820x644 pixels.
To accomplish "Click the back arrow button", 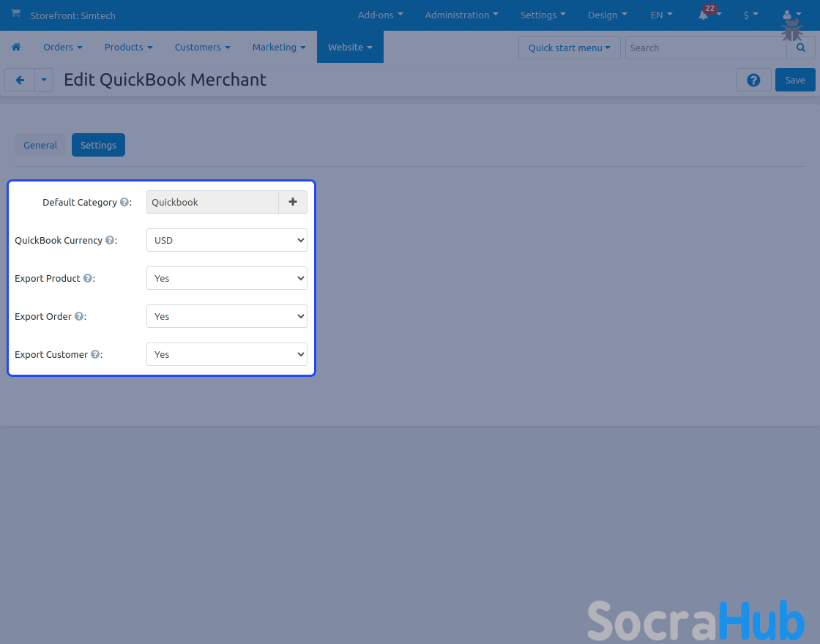I will tap(20, 80).
